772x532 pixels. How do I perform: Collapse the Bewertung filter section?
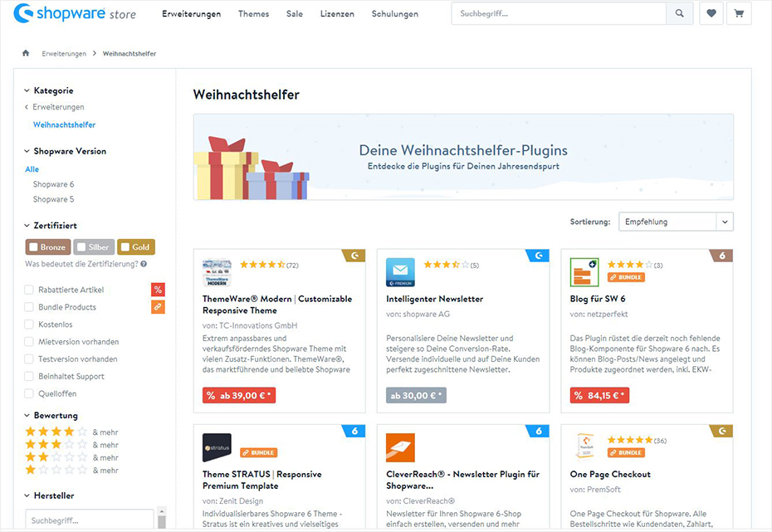coord(27,415)
